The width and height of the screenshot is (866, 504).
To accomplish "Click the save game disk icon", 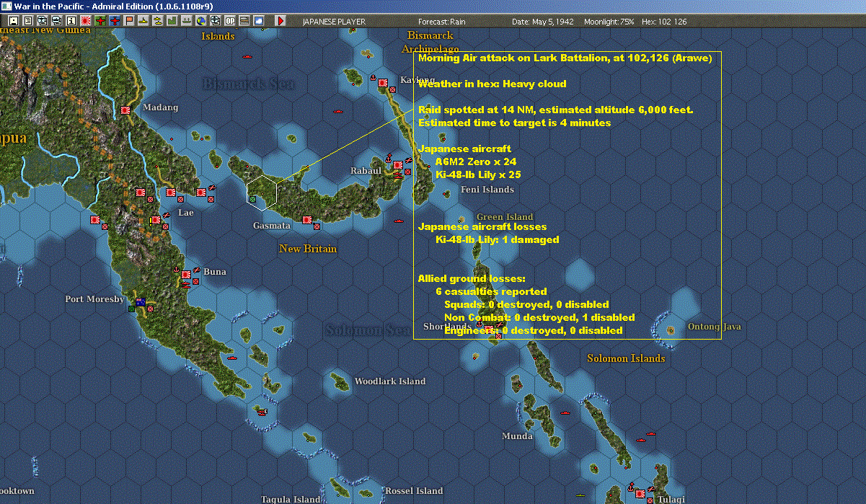I will pyautogui.click(x=14, y=21).
